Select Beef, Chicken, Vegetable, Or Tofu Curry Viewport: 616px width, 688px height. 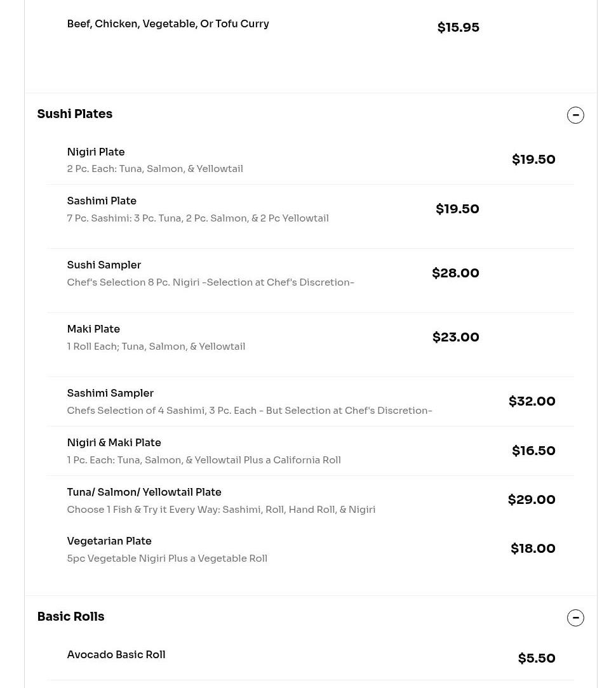(x=168, y=24)
